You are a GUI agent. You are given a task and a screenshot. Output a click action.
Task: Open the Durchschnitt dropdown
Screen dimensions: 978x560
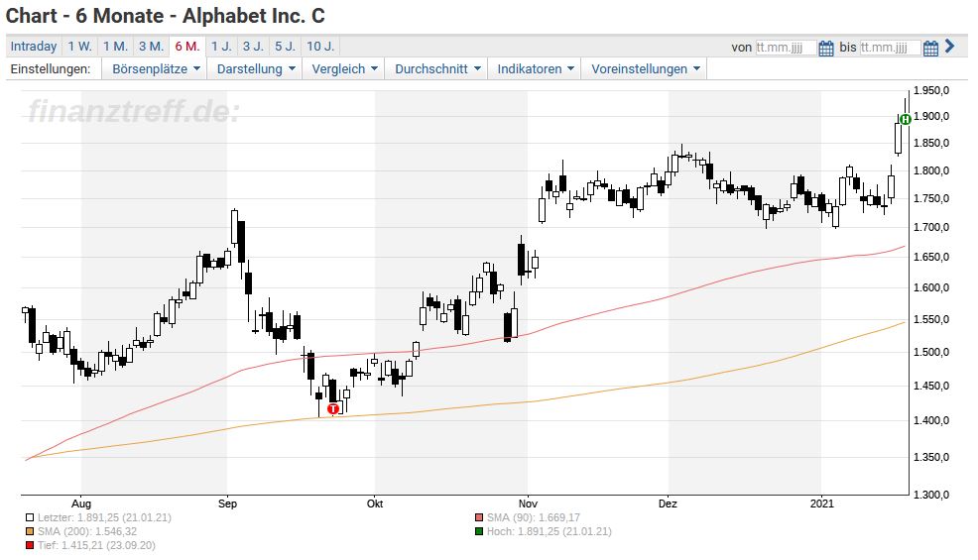[x=437, y=69]
